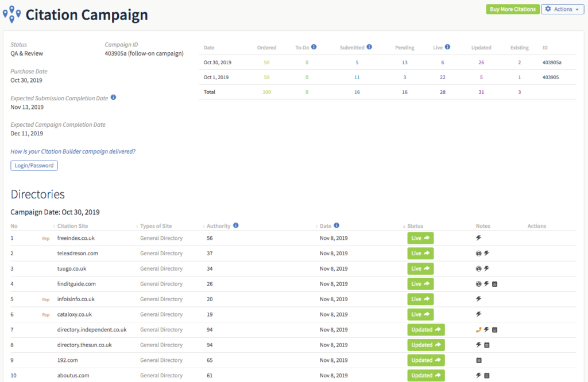Click lightning bolt icon for directory.independent.co.uk
The height and width of the screenshot is (382, 588).
[x=486, y=330]
